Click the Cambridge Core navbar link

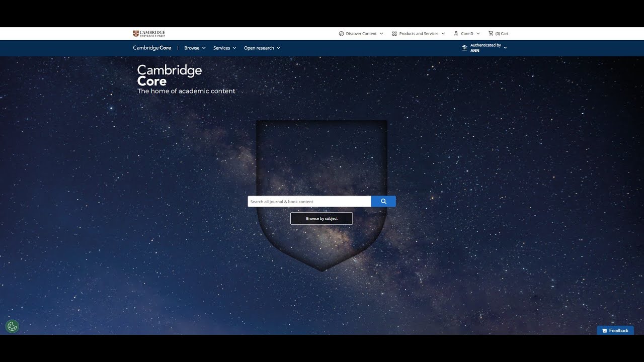152,48
